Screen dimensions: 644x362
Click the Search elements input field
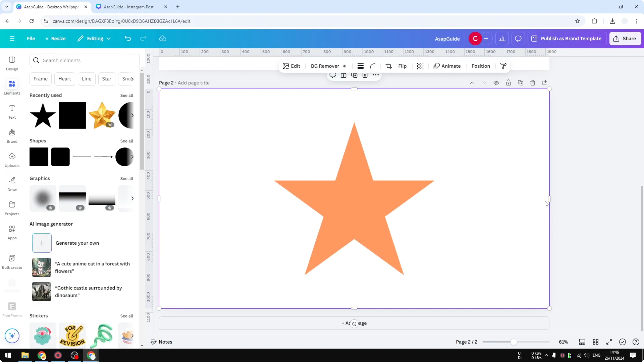point(84,60)
